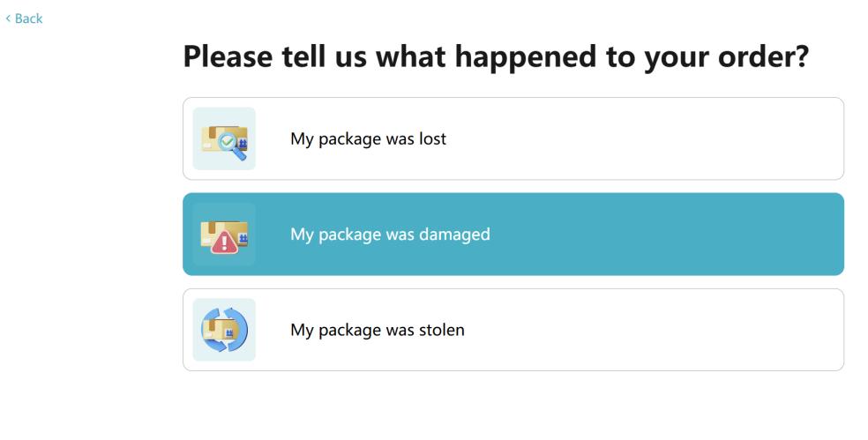The width and height of the screenshot is (868, 440).
Task: Click the lost package magnifier icon
Action: 224,139
